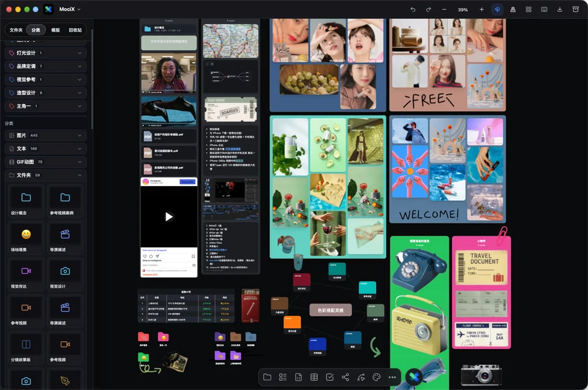Image resolution: width=588 pixels, height=390 pixels.
Task: Switch to the 模版 tab
Action: [x=56, y=30]
